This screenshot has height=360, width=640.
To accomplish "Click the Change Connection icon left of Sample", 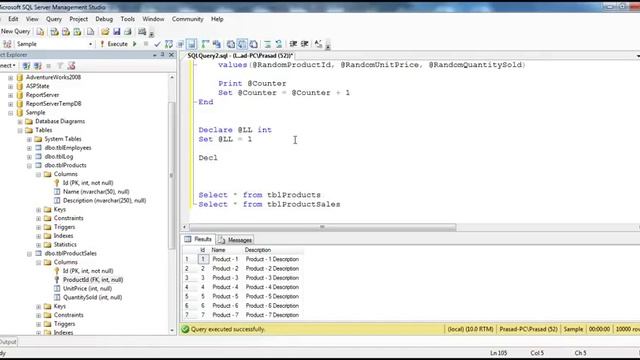I will coord(7,44).
